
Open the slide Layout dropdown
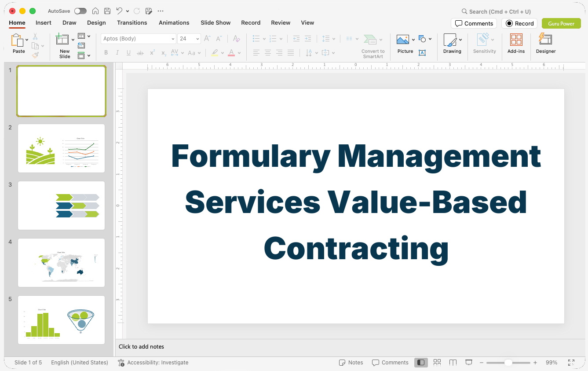[84, 36]
